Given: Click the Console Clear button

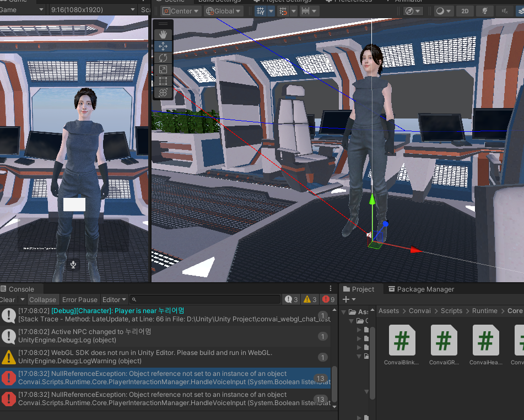Looking at the screenshot, I should tap(7, 300).
